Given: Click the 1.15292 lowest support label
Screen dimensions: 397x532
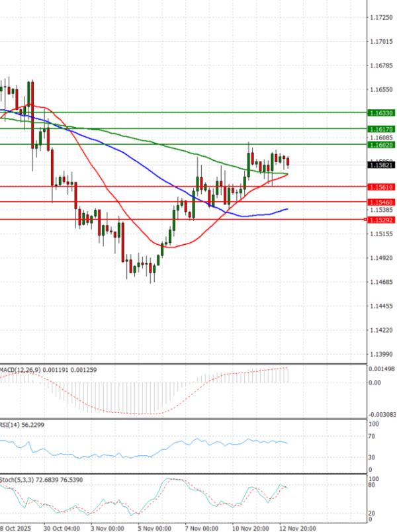Looking at the screenshot, I should pyautogui.click(x=382, y=220).
